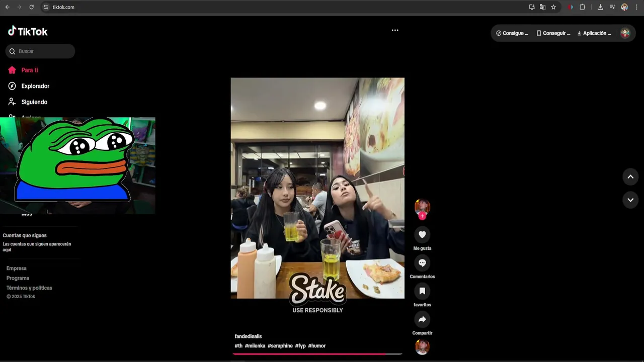Image resolution: width=644 pixels, height=362 pixels.
Task: Click the Cuentas que sigues heading
Action: pos(25,235)
